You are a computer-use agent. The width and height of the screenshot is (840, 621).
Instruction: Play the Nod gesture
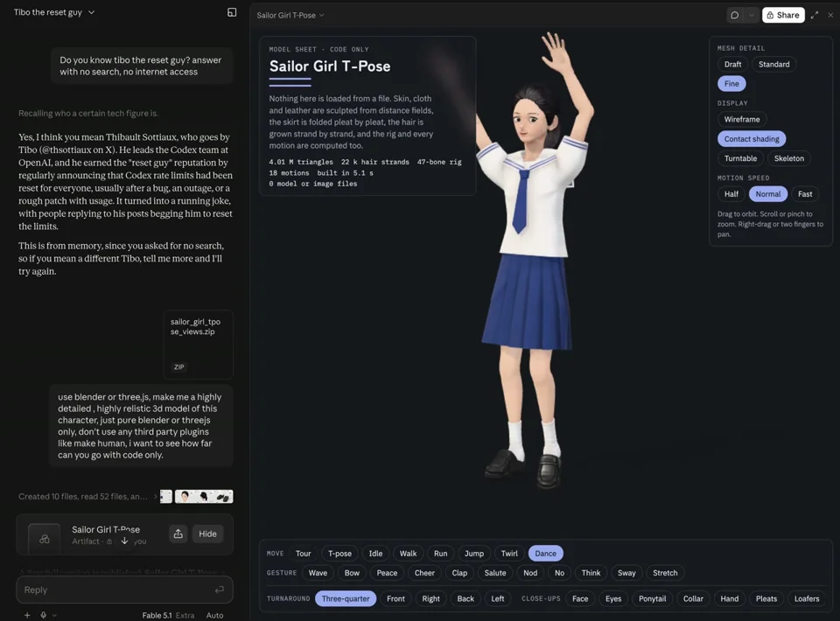point(530,573)
